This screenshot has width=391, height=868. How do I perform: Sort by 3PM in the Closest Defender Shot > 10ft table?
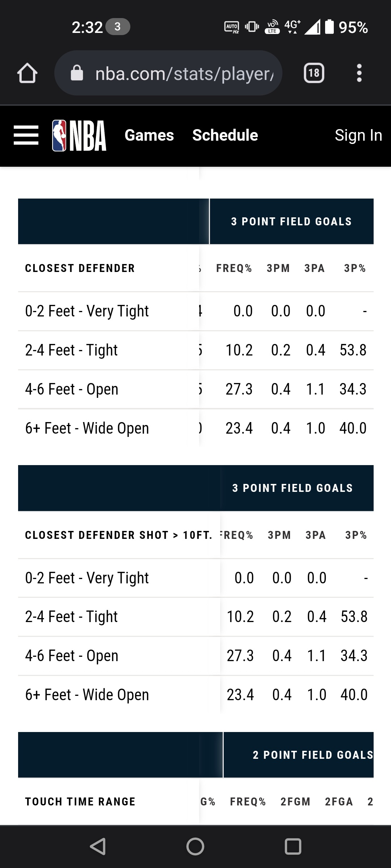(x=279, y=535)
